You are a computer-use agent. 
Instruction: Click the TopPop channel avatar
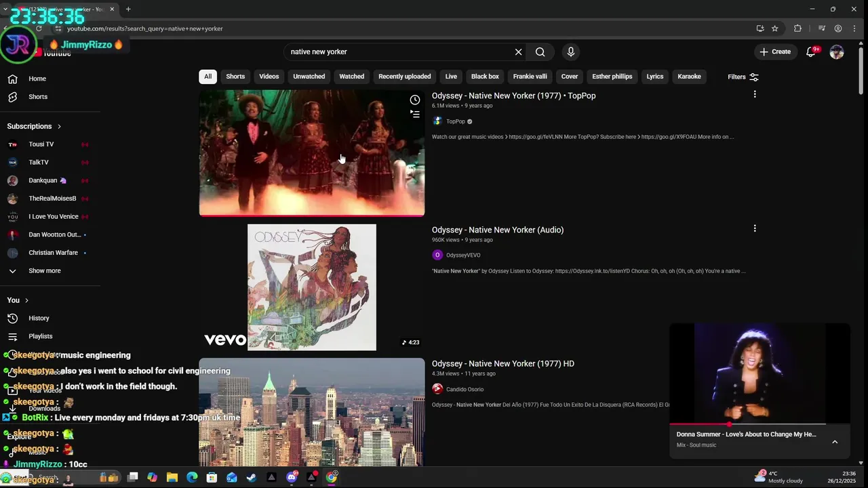(437, 121)
